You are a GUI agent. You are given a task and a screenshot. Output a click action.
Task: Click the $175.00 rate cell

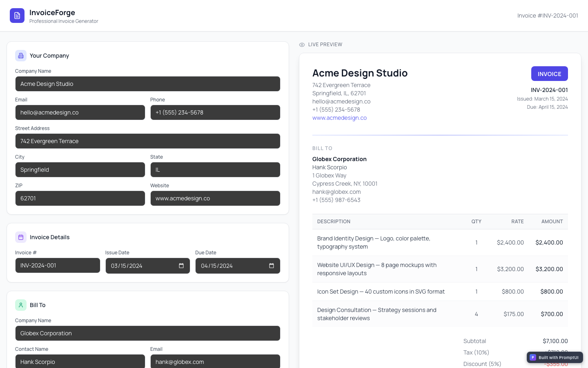tap(513, 314)
